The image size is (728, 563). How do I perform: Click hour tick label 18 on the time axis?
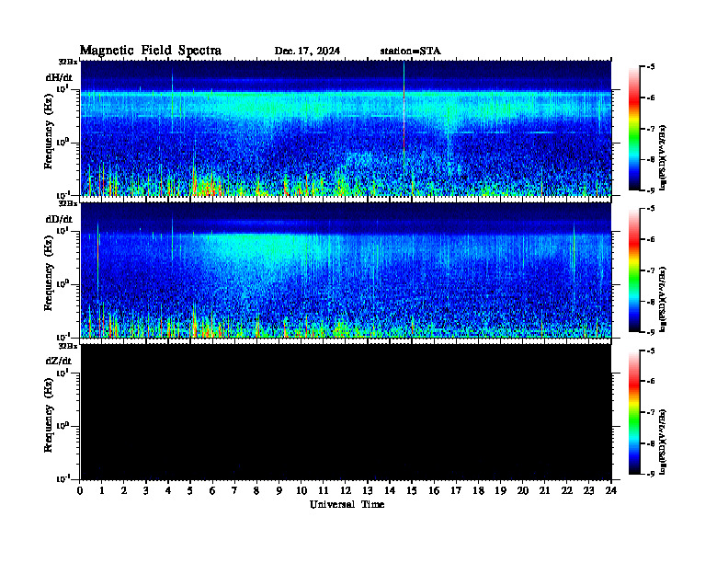tap(478, 491)
